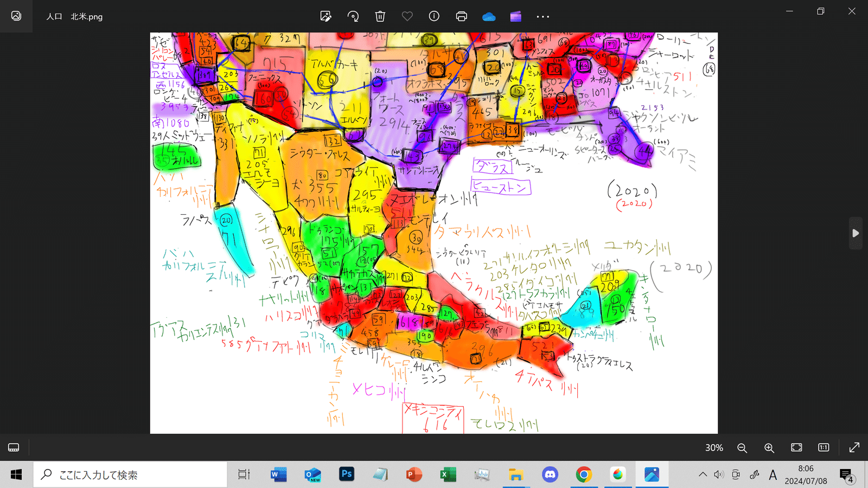Open the notification center icon
The width and height of the screenshot is (868, 488).
[x=846, y=475]
